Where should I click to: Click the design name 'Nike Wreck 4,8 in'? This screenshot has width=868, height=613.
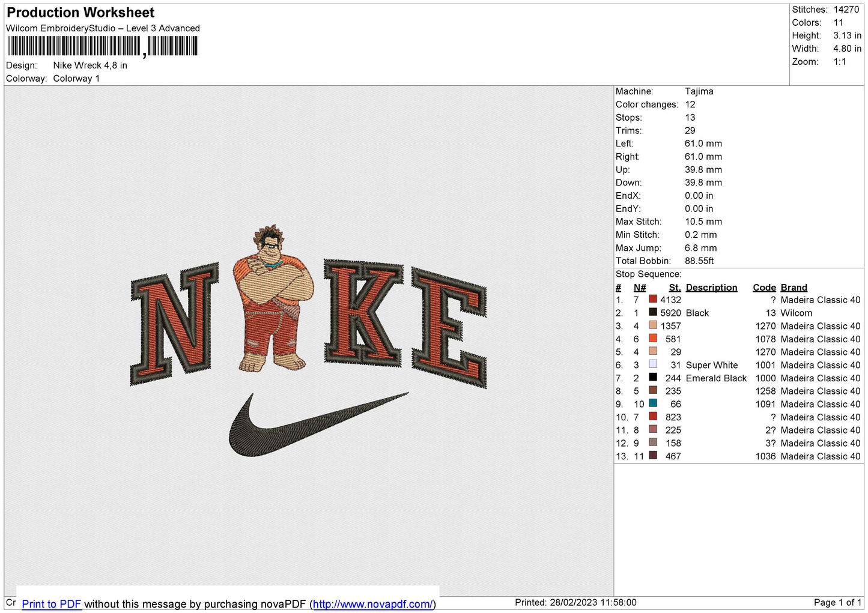coord(90,65)
